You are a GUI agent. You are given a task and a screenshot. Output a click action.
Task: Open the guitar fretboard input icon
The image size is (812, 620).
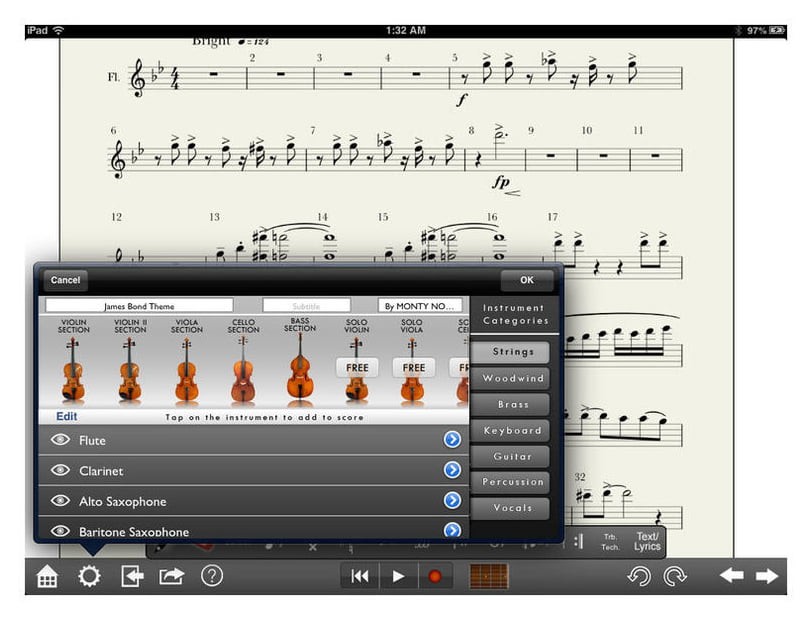click(489, 576)
